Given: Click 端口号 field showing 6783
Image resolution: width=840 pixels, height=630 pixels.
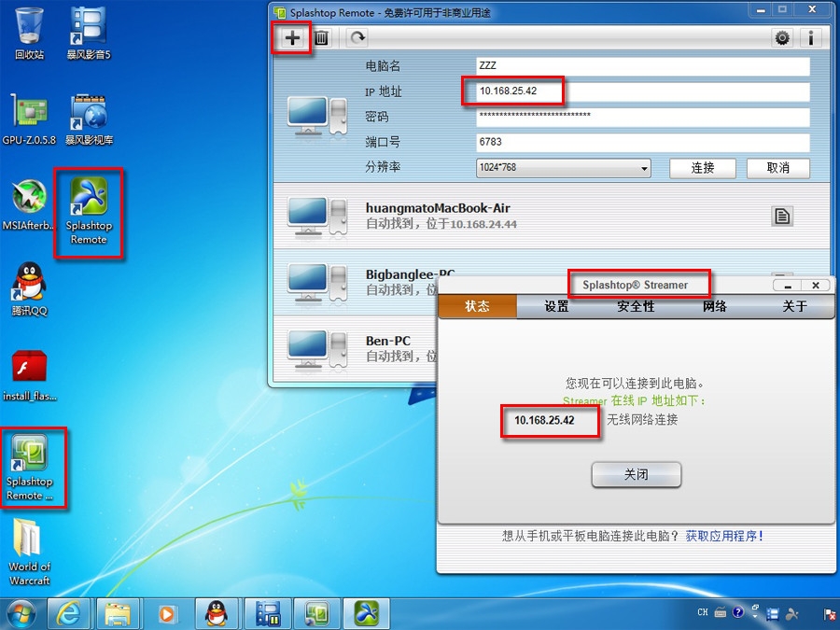Looking at the screenshot, I should pos(643,143).
